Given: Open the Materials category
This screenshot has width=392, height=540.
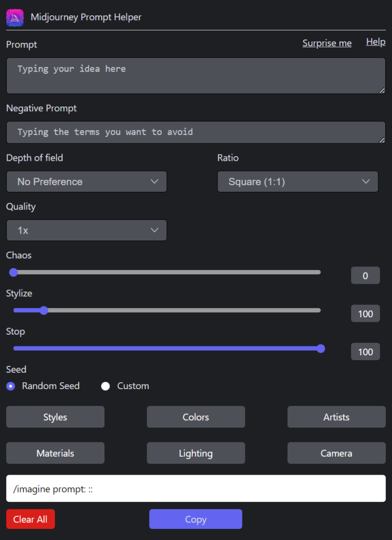Looking at the screenshot, I should pos(55,453).
